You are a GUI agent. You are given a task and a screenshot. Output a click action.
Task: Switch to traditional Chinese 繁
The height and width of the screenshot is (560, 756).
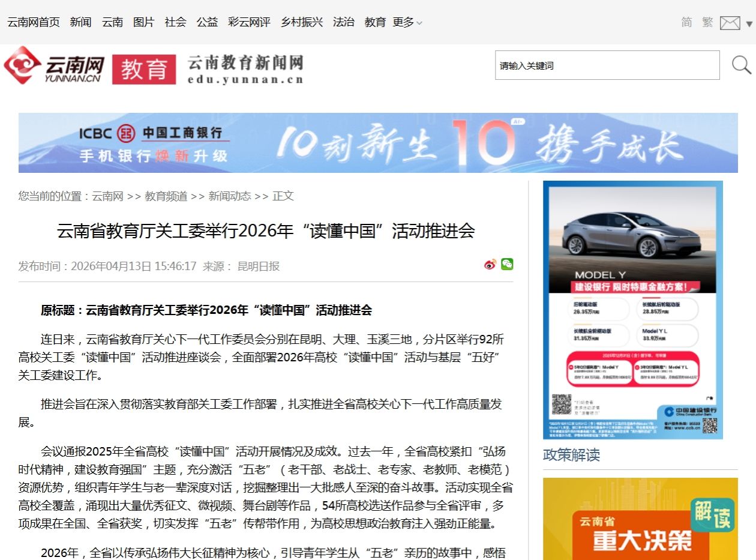click(707, 22)
